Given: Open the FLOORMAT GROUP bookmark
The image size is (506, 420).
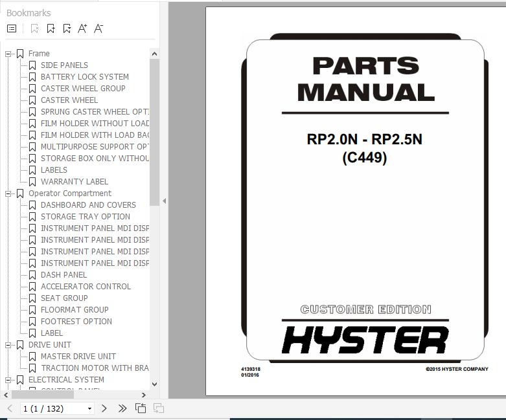Looking at the screenshot, I should tap(75, 310).
